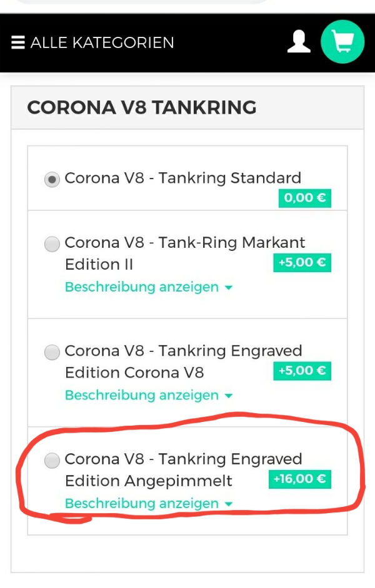Viewport: 375px width, 588px height.
Task: Show description of Engraved Edition Corona V8
Action: pyautogui.click(x=142, y=395)
